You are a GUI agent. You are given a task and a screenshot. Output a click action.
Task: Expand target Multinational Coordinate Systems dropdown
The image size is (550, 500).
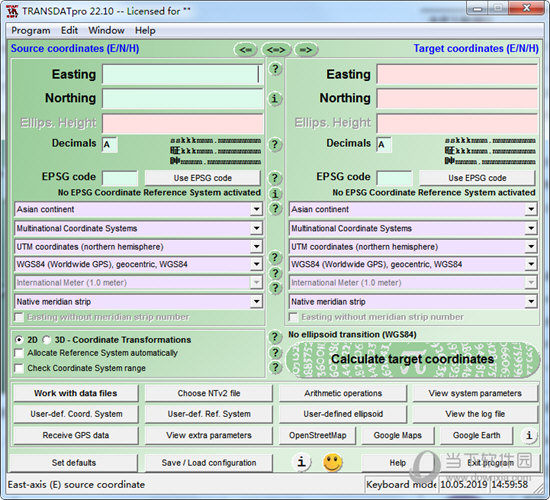[531, 228]
